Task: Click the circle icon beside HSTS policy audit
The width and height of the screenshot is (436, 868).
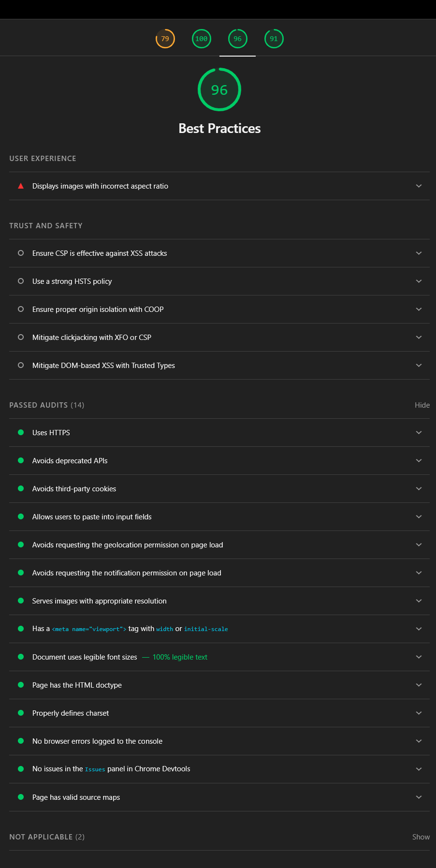Action: point(21,281)
